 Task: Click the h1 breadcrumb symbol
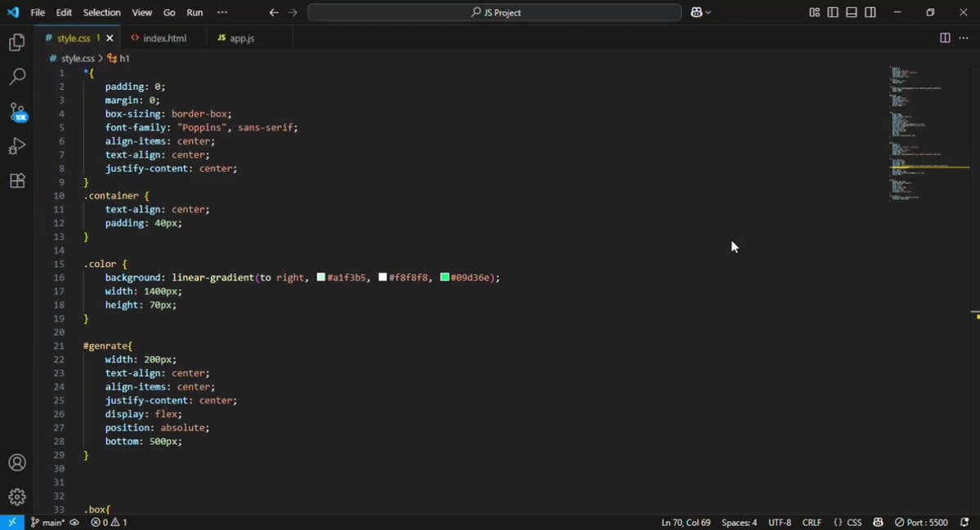click(119, 58)
